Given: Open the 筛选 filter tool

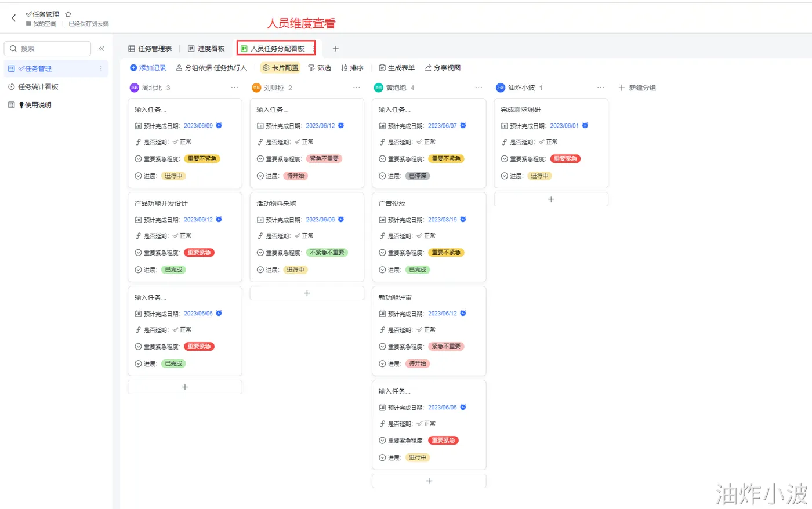Looking at the screenshot, I should 320,68.
